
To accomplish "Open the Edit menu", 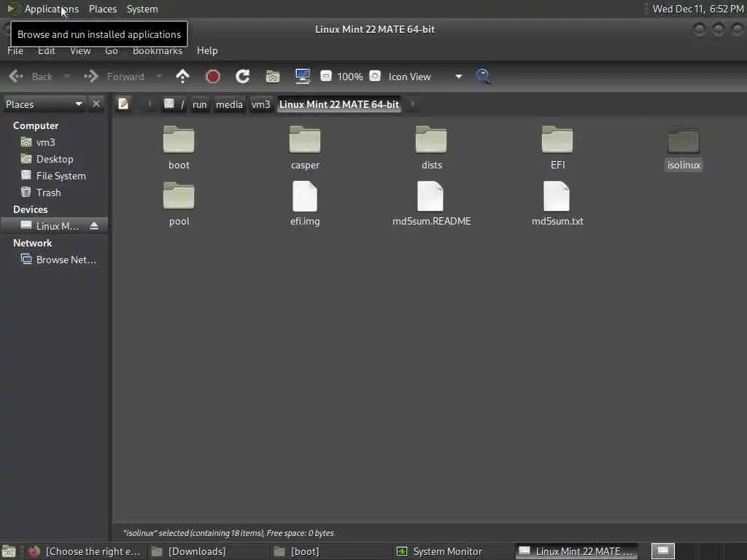I will click(46, 50).
